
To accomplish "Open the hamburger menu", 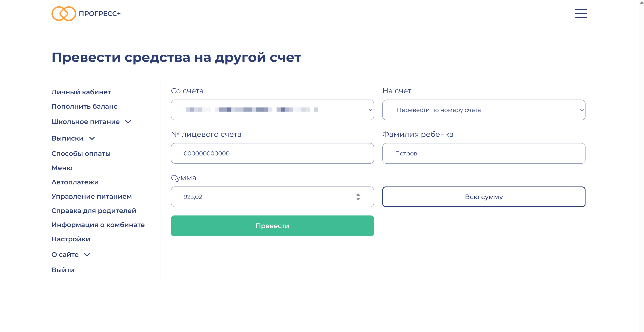I will coord(581,13).
